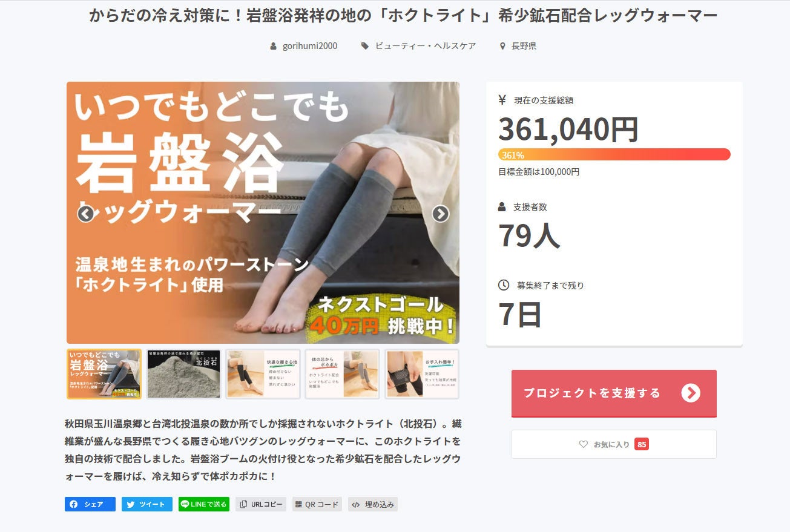
Task: Open the ビューティー・ヘルスケア category link
Action: [x=426, y=46]
